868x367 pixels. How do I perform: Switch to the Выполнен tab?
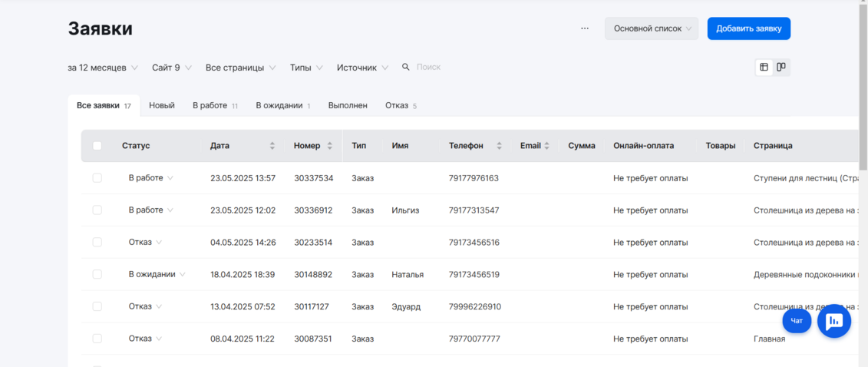348,106
